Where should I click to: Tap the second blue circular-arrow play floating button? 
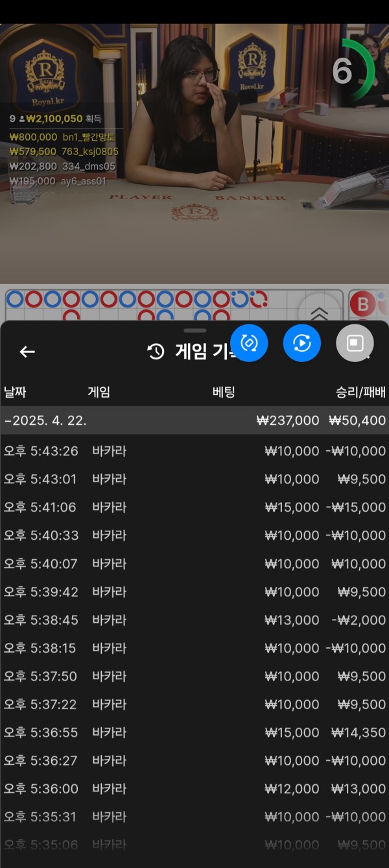click(x=302, y=343)
